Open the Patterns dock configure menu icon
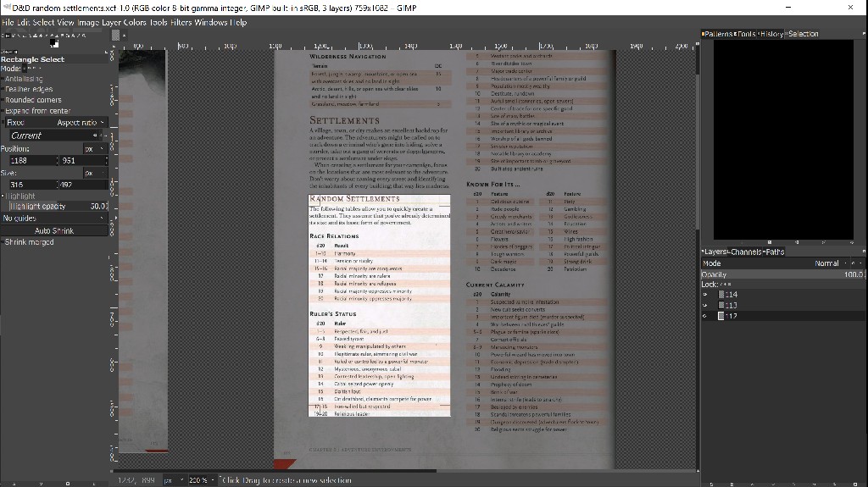 click(x=864, y=34)
